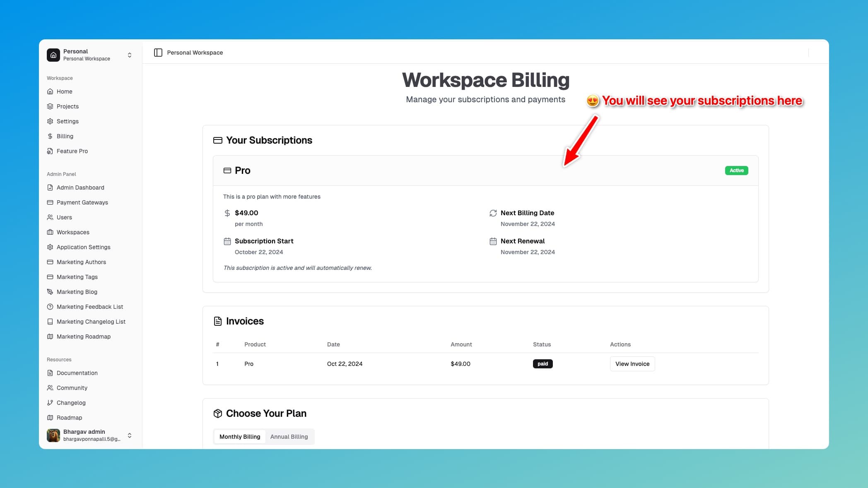Click the Personal workspace home avatar icon
This screenshot has width=868, height=488.
[x=53, y=55]
